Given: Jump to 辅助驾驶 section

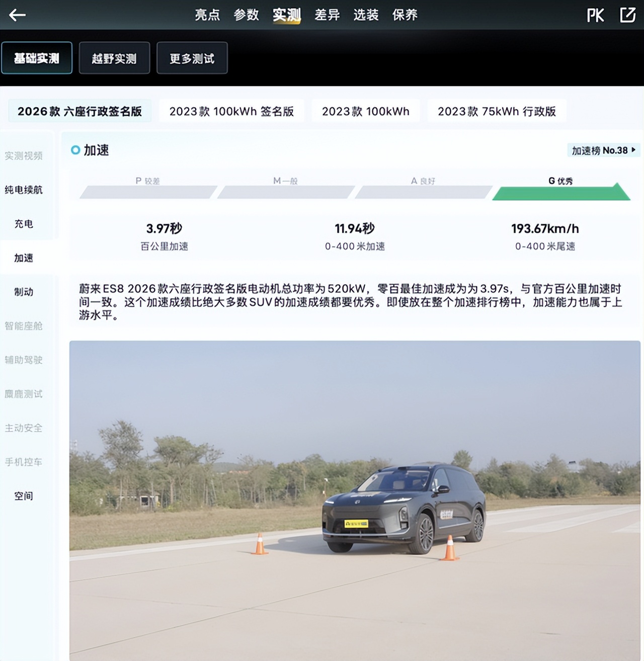Looking at the screenshot, I should (24, 360).
